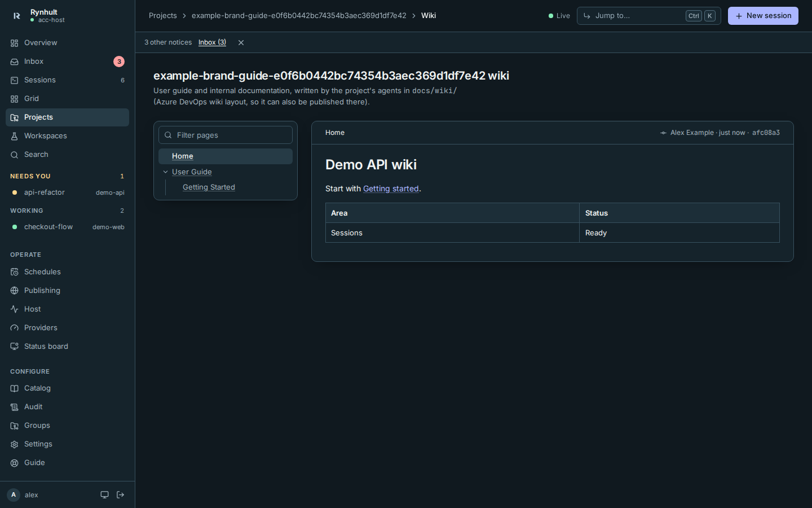
Task: Click the afc08a3 commit hash
Action: [766, 133]
